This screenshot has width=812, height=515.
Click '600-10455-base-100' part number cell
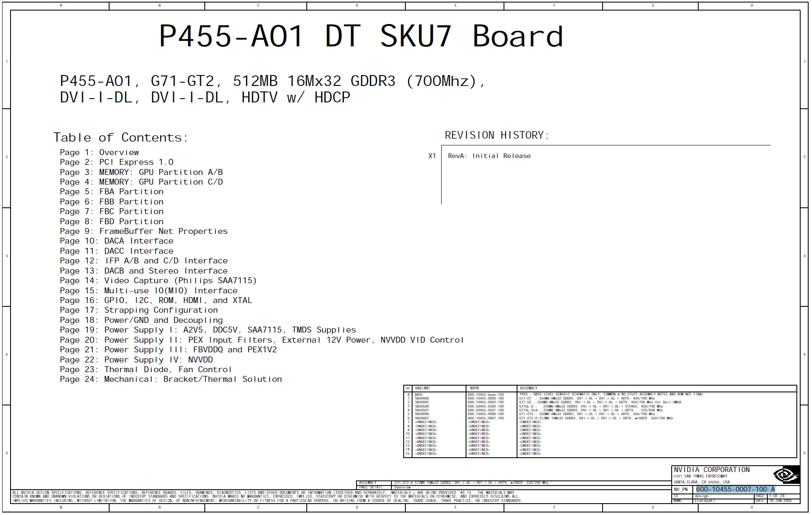485,395
